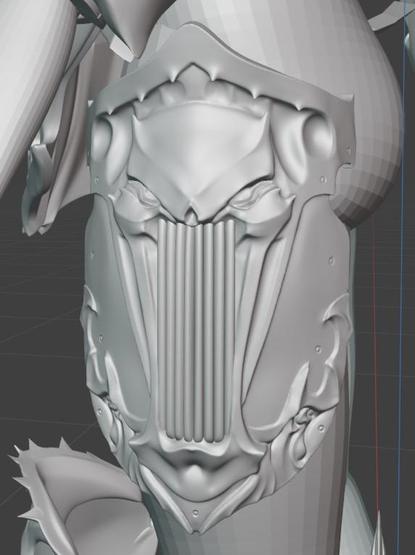Screen dimensions: 415x555
Task: Select the ribbed vertical grille on thigh armor
Action: 196,331
